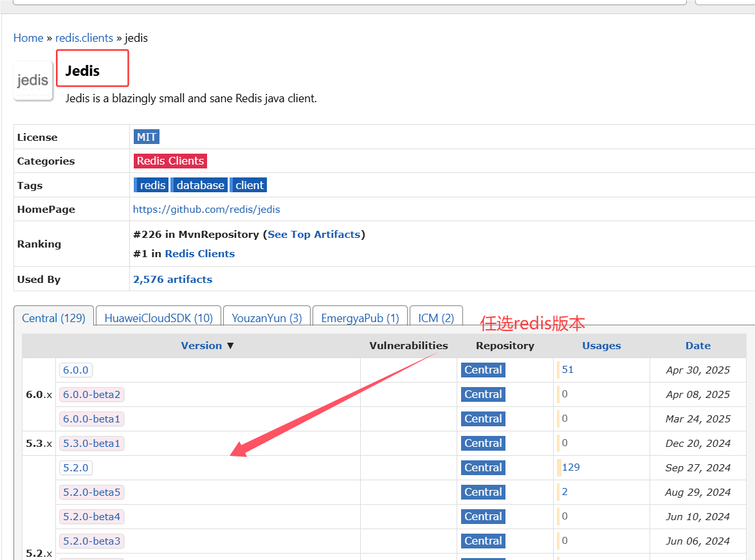Open version 5.3.0-beta1
755x560 pixels.
(x=91, y=444)
